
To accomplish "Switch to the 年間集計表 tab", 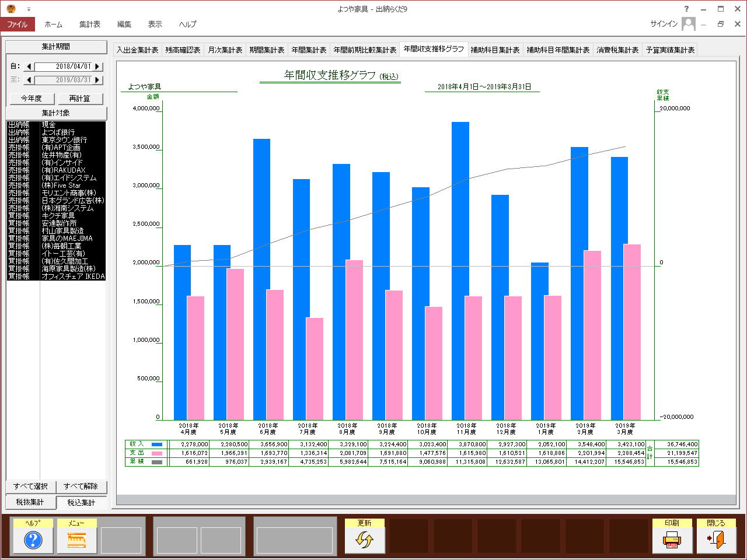I will pos(309,50).
